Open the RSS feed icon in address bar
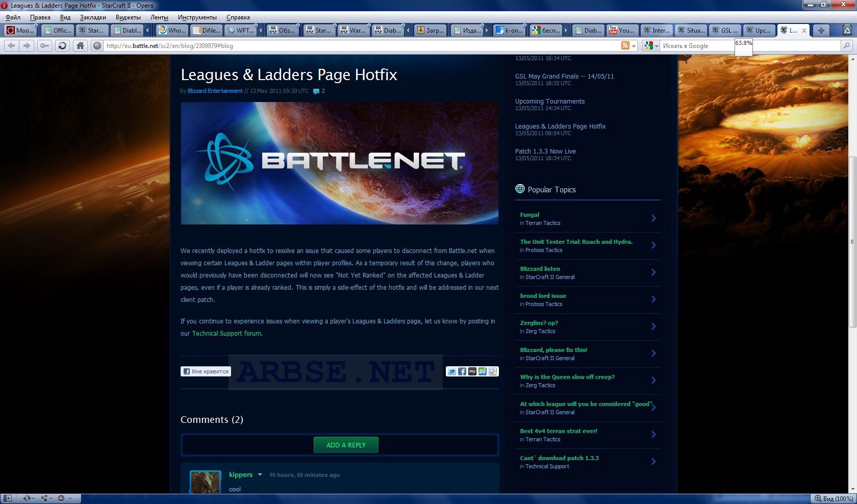The image size is (857, 504). point(625,45)
